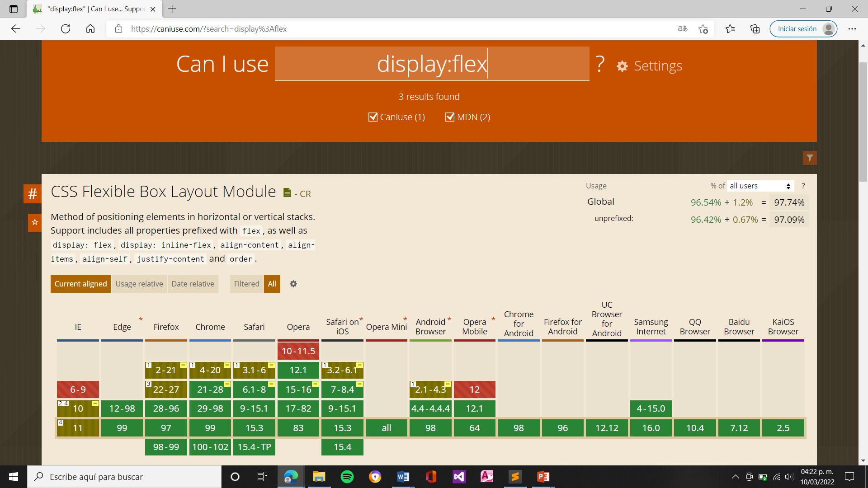Image resolution: width=868 pixels, height=488 pixels.
Task: Switch to Date relative view
Action: coord(193,284)
